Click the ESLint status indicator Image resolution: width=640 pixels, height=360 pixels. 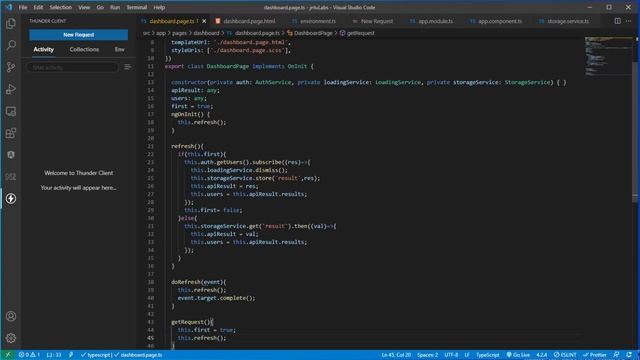click(565, 355)
